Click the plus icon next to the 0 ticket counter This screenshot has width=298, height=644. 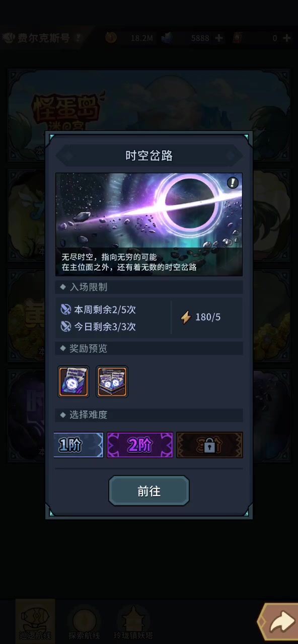(x=286, y=38)
